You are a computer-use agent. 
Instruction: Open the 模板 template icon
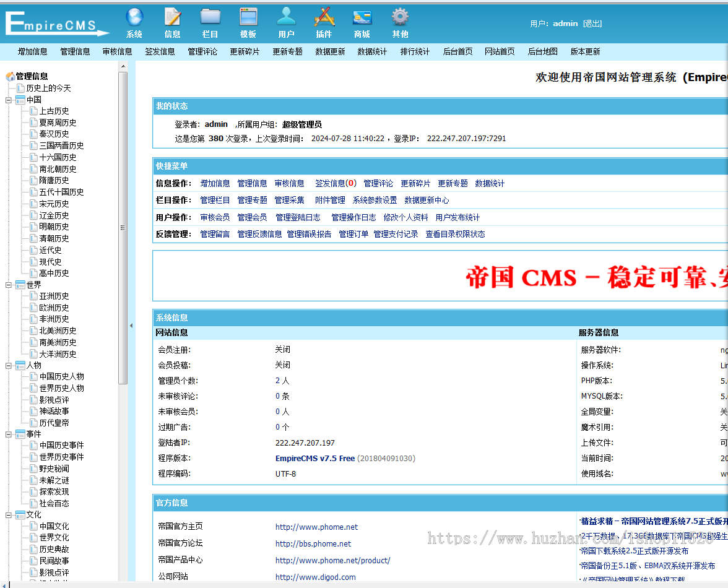pos(248,17)
